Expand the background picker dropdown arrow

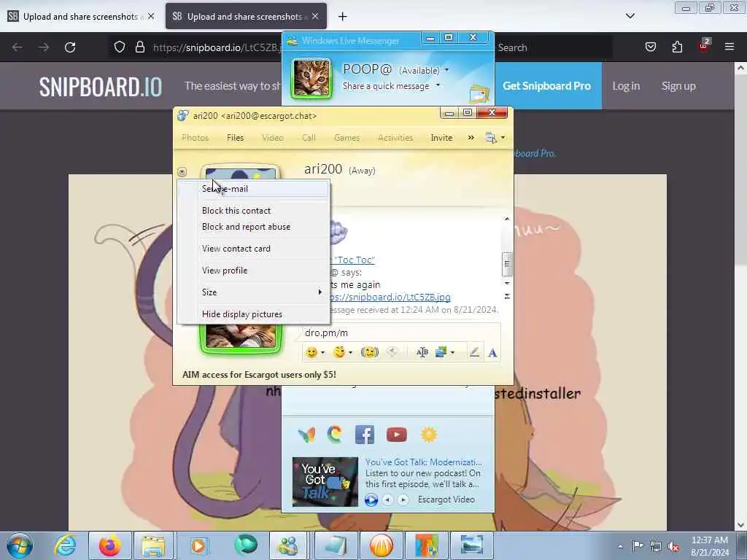452,353
